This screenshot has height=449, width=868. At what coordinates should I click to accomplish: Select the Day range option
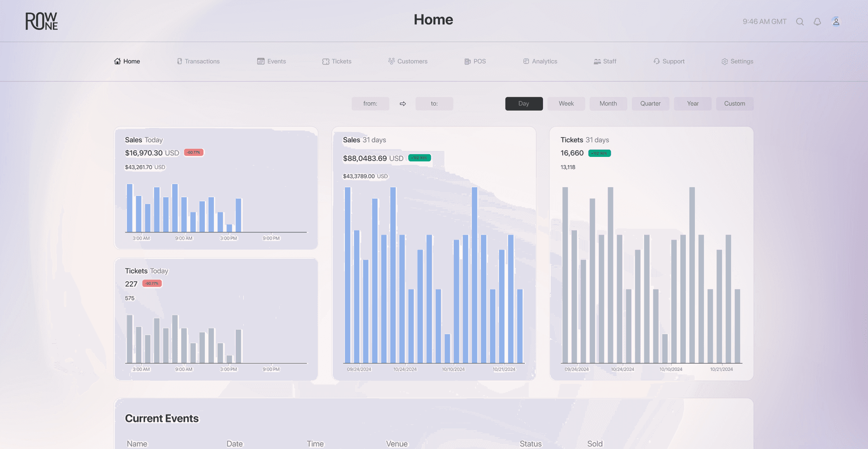click(x=524, y=104)
